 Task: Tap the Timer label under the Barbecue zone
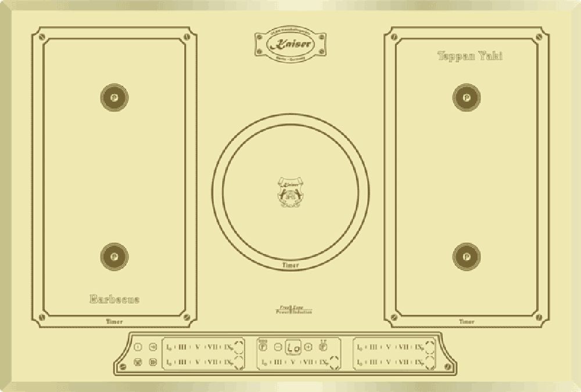(114, 322)
